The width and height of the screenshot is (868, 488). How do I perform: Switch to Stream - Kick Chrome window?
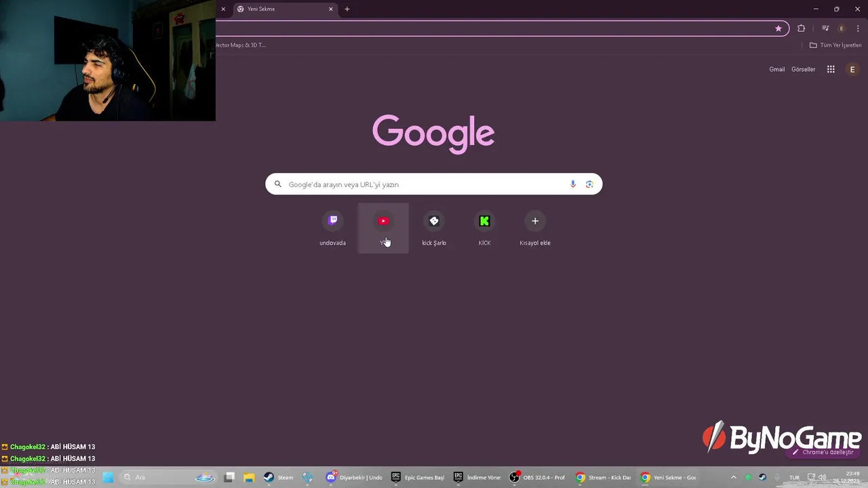(604, 477)
